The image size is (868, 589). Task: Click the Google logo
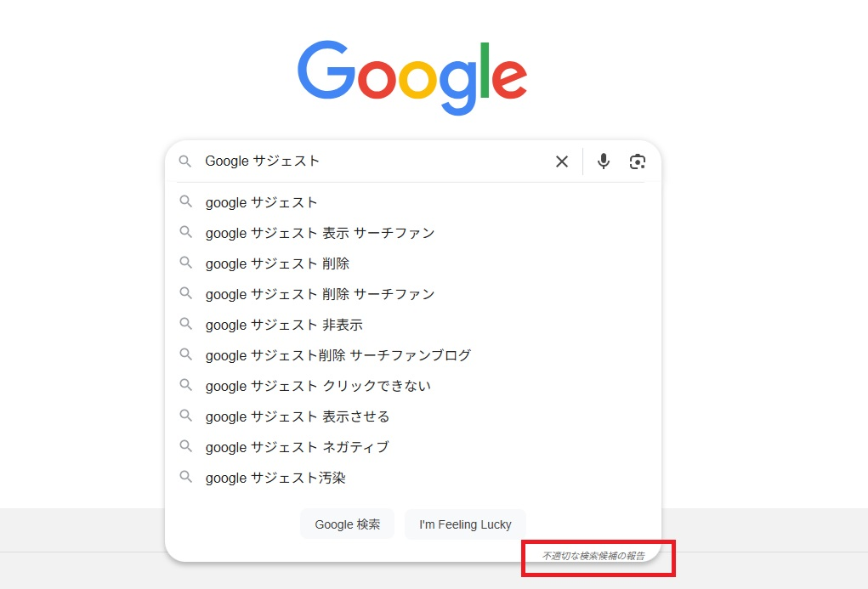pyautogui.click(x=412, y=76)
